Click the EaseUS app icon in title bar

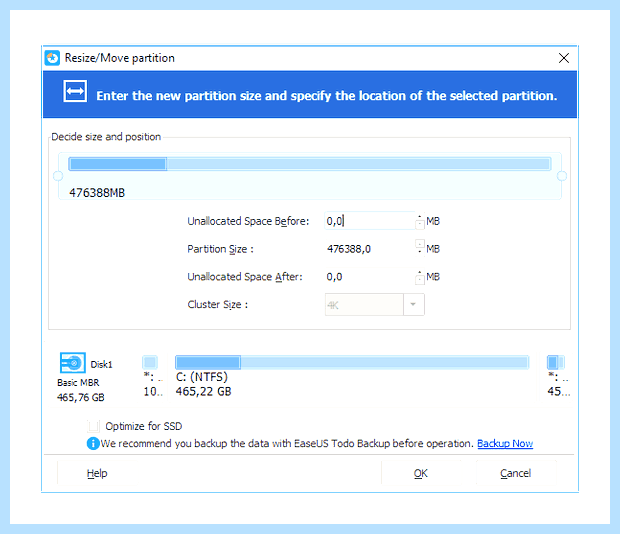52,58
